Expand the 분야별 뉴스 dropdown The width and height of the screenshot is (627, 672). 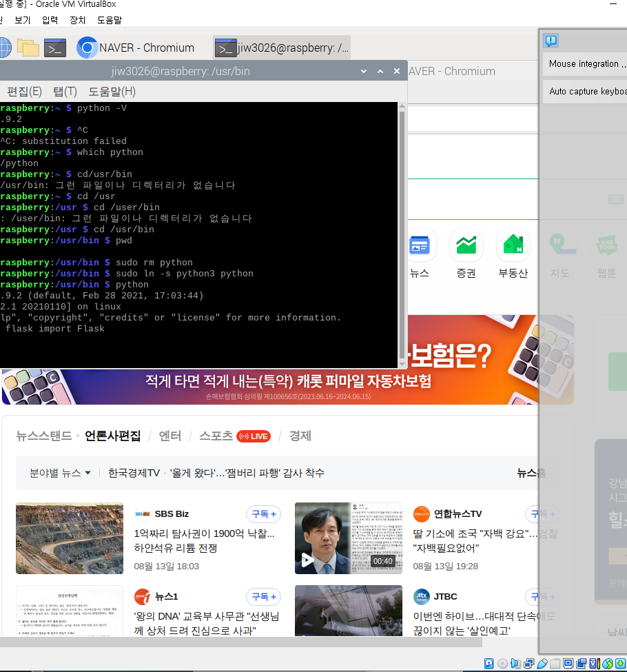tap(60, 473)
